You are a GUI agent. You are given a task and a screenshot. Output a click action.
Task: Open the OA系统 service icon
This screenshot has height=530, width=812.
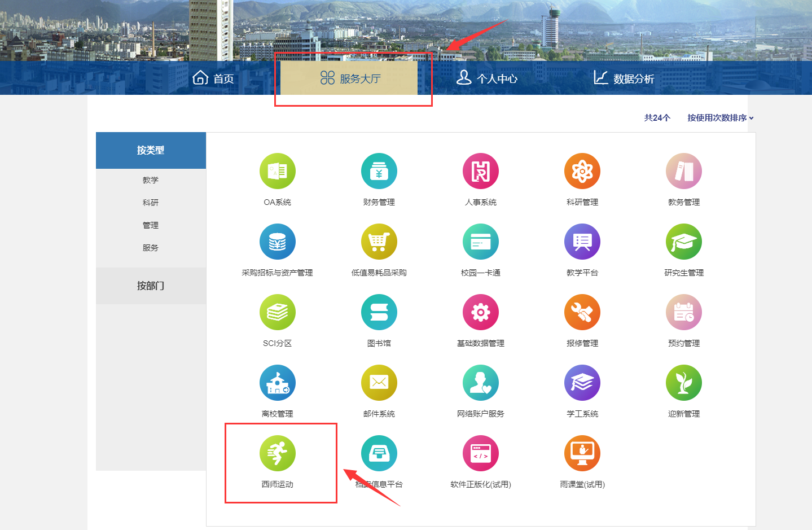pos(277,171)
